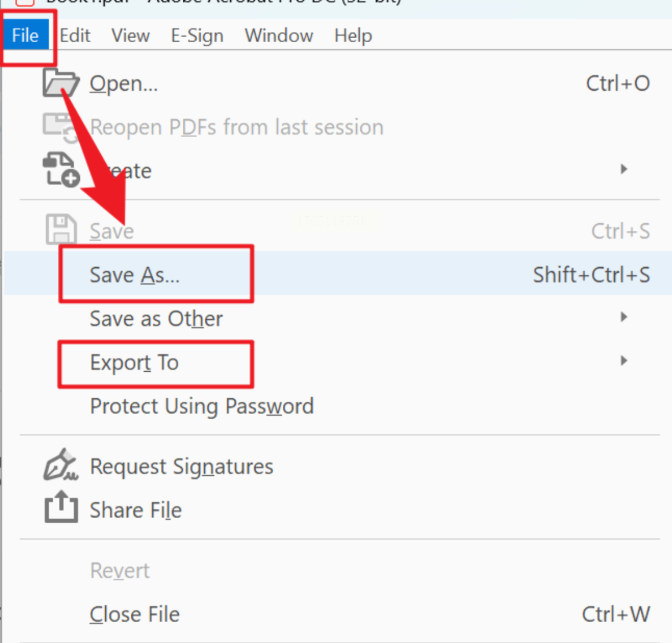Open the Edit menu

[75, 36]
